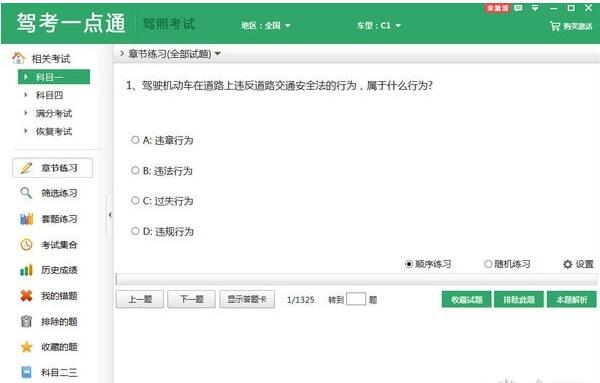Click the green 收藏试题 button
The image size is (600, 383).
(466, 299)
